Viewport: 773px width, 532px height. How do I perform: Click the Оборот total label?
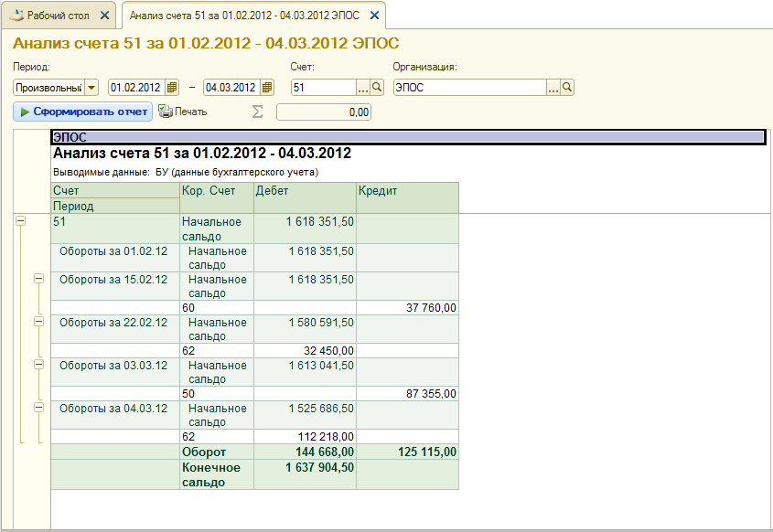(x=204, y=452)
